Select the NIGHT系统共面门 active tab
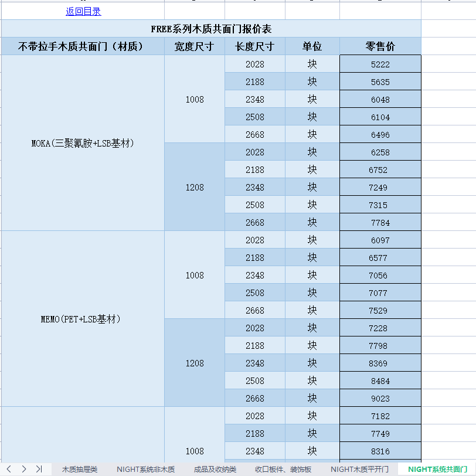The width and height of the screenshot is (476, 476). 437,470
